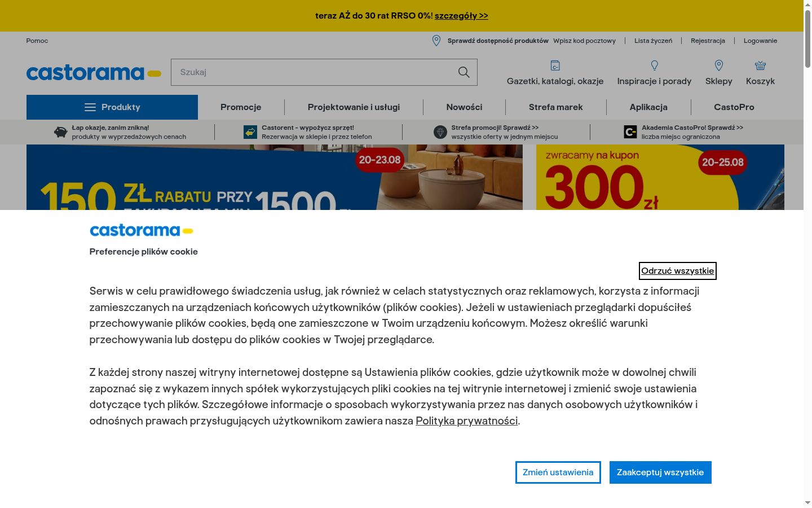Select the Nowości menu item

pos(464,107)
